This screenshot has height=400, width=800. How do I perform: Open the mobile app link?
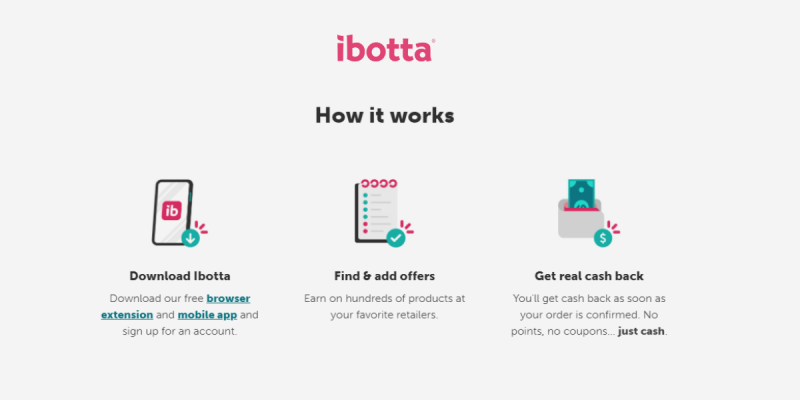(x=207, y=315)
